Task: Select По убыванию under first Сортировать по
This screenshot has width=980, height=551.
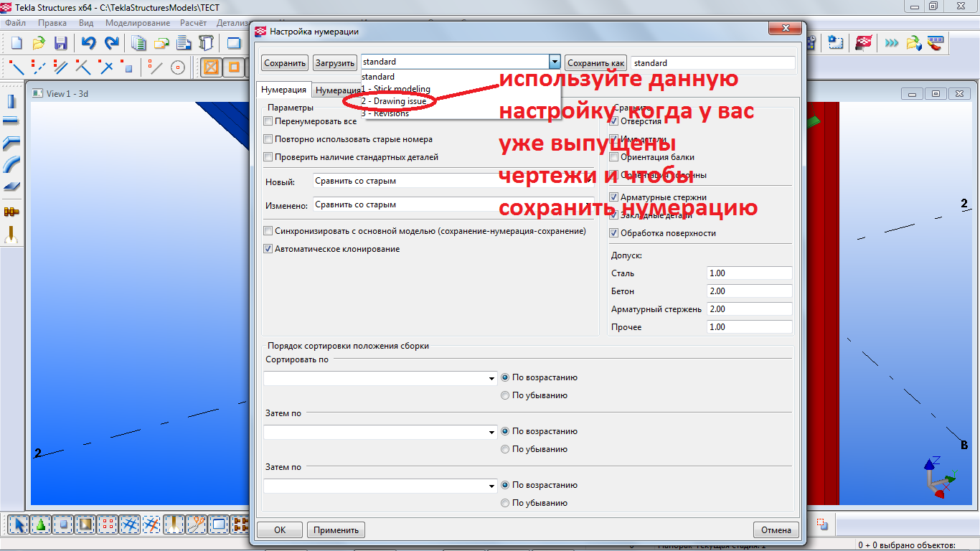Action: (505, 395)
